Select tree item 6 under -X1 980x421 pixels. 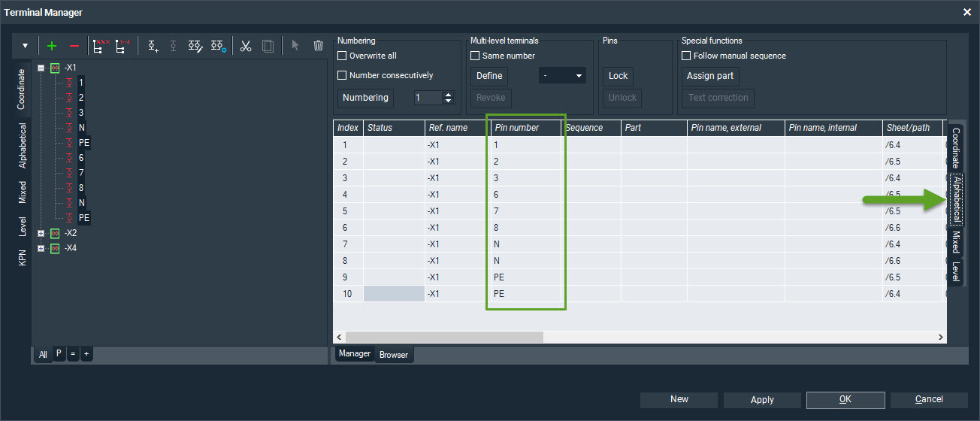click(81, 158)
